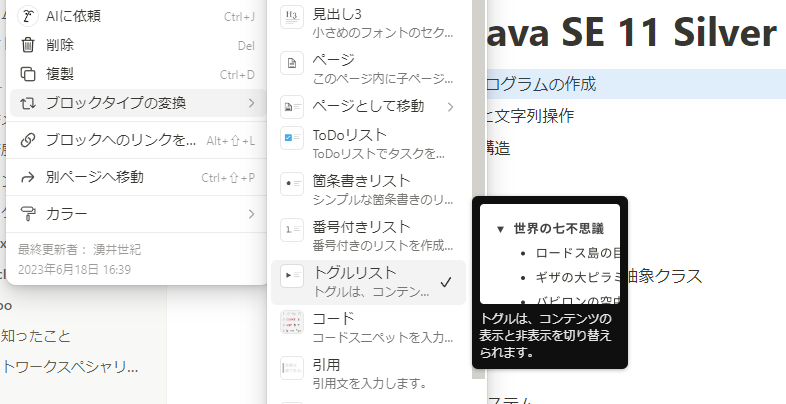Convert block to ページ
This screenshot has width=786, height=404.
point(368,69)
